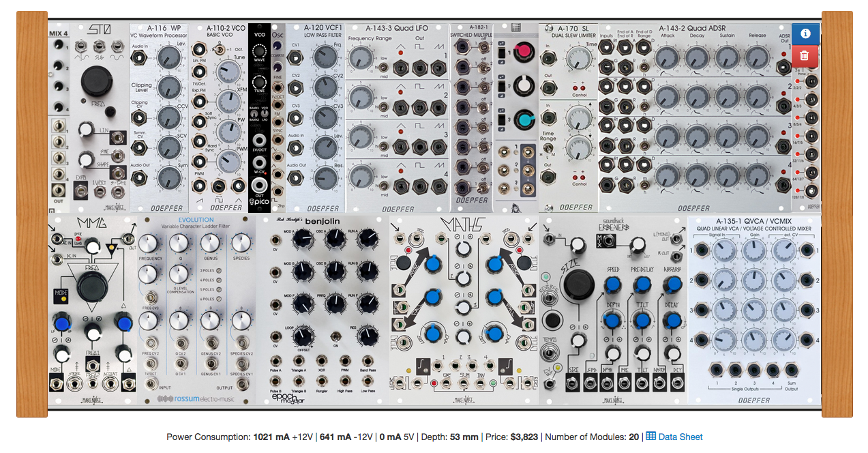Select the black Pico VCO module
Viewport: 868px width, 453px height.
point(259,117)
